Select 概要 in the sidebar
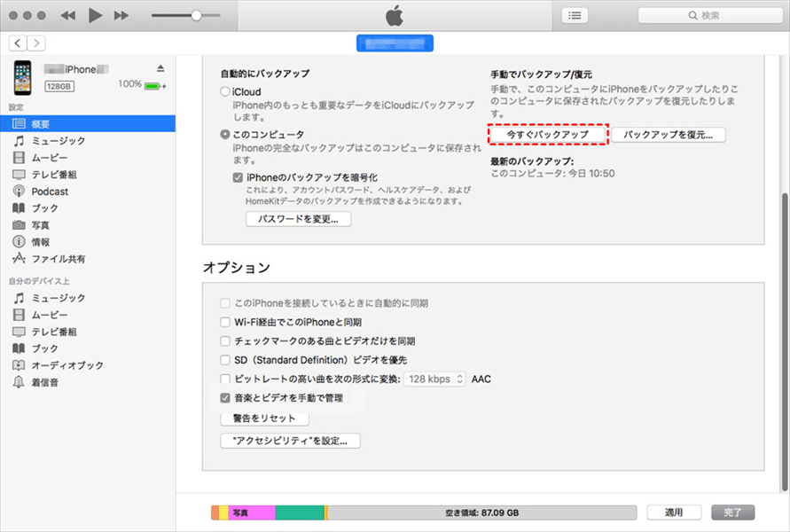The image size is (790, 532). [41, 124]
